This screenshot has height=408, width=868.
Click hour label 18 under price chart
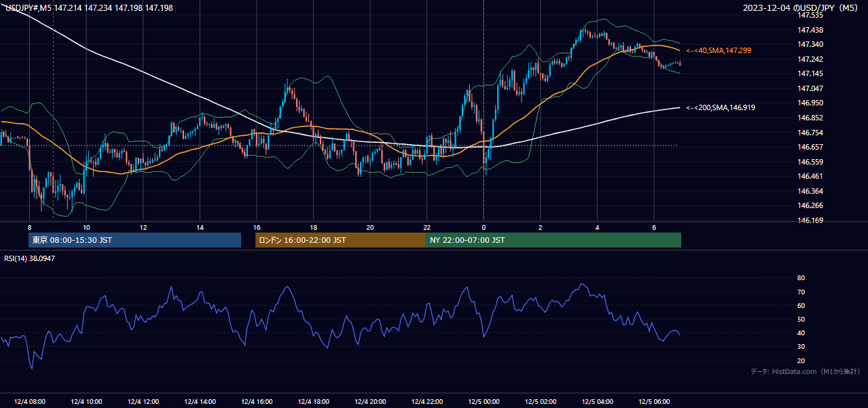pos(313,227)
